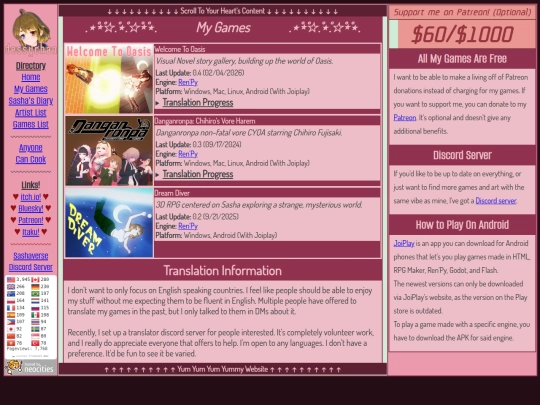
Task: Click the Welcome To Oasis title bar
Action: pos(267,49)
